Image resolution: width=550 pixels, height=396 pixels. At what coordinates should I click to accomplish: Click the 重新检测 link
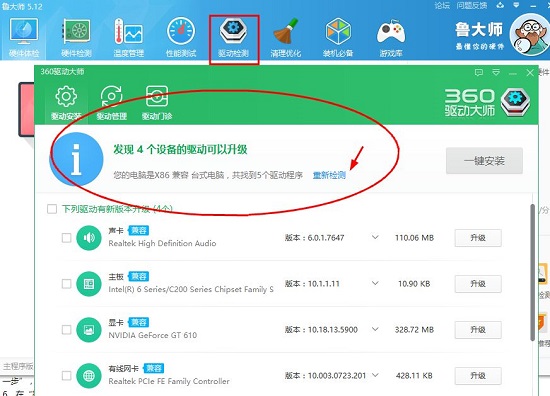(x=329, y=175)
